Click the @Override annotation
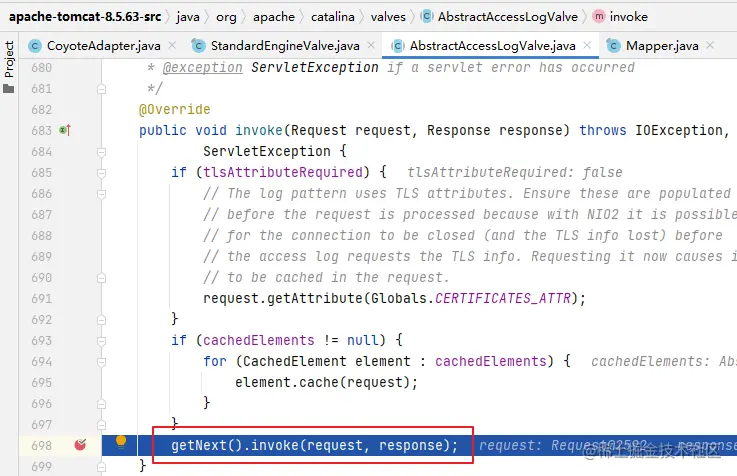The image size is (737, 476). click(174, 109)
